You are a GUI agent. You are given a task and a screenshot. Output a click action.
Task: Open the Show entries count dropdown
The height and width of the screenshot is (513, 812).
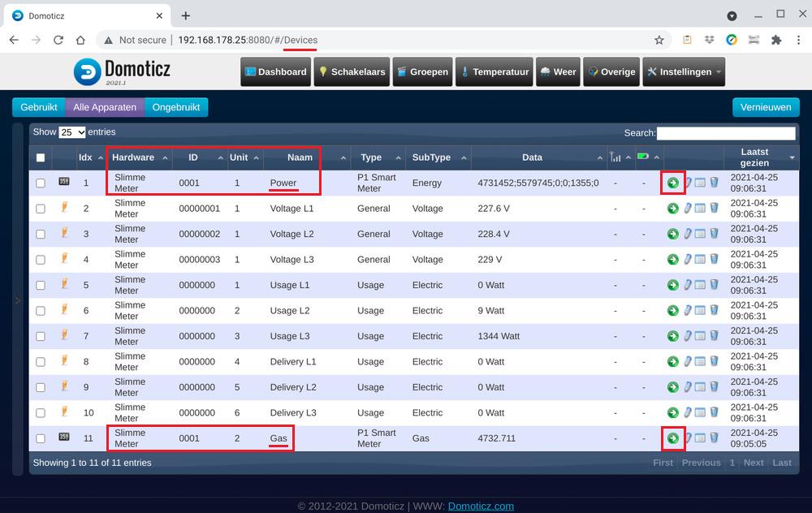pyautogui.click(x=72, y=132)
